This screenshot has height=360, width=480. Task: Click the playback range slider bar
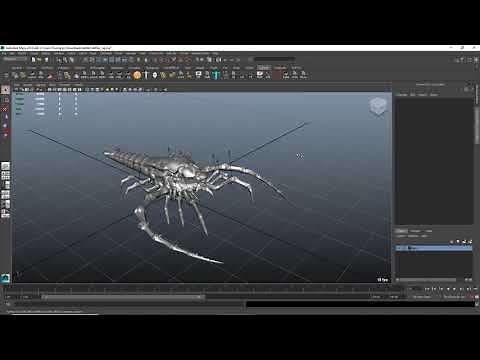(123, 297)
